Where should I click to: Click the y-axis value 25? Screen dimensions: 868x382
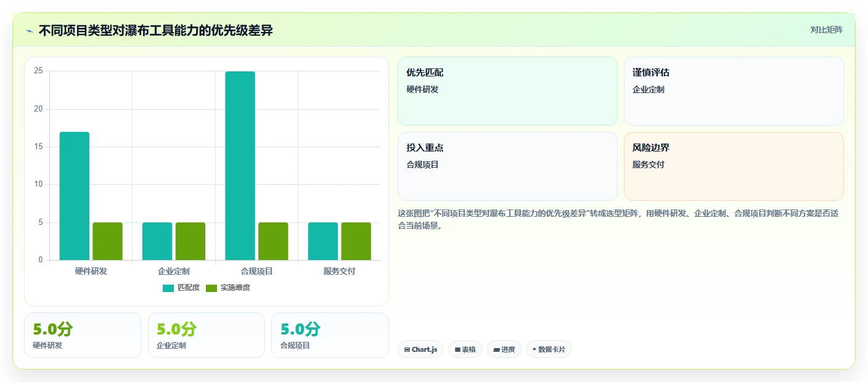38,71
